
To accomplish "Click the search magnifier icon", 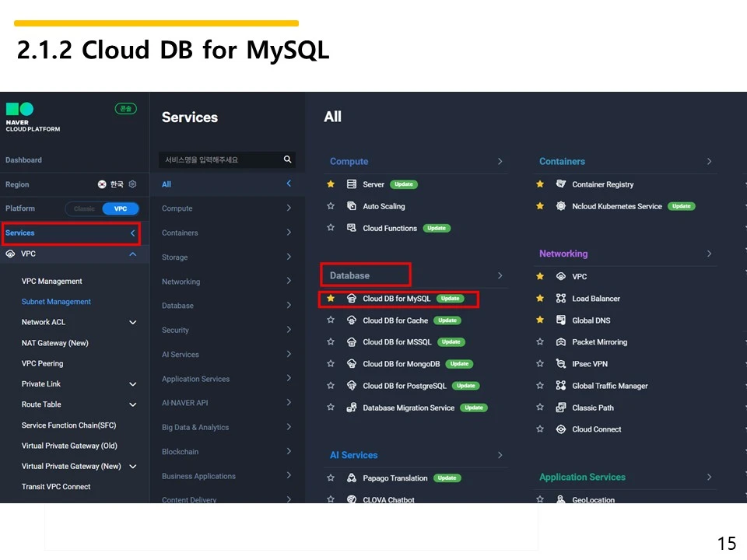I will (287, 159).
